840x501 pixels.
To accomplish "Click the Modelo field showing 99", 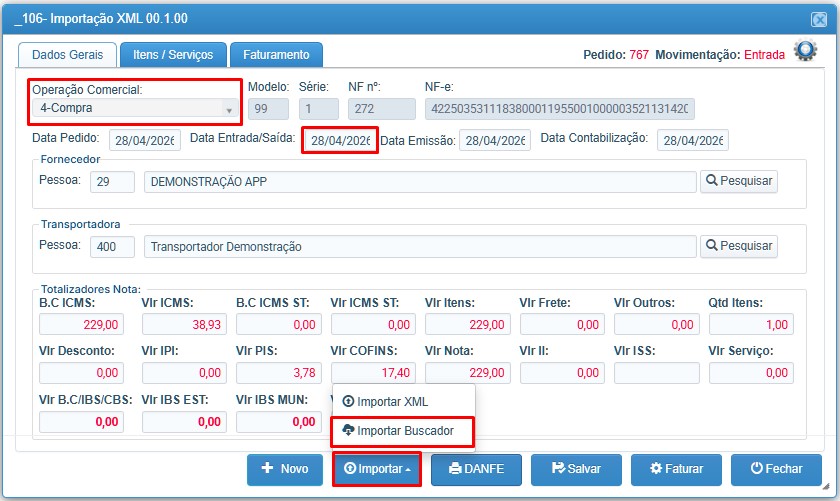I will pos(268,109).
